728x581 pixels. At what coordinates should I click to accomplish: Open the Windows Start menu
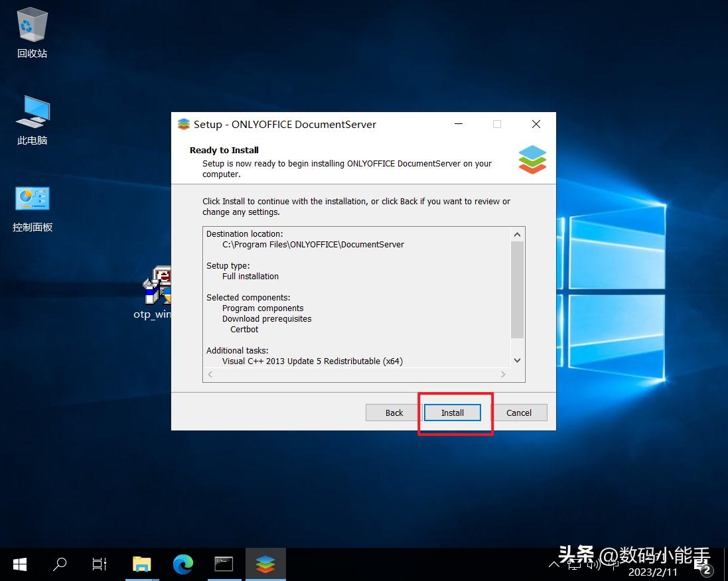tap(20, 564)
